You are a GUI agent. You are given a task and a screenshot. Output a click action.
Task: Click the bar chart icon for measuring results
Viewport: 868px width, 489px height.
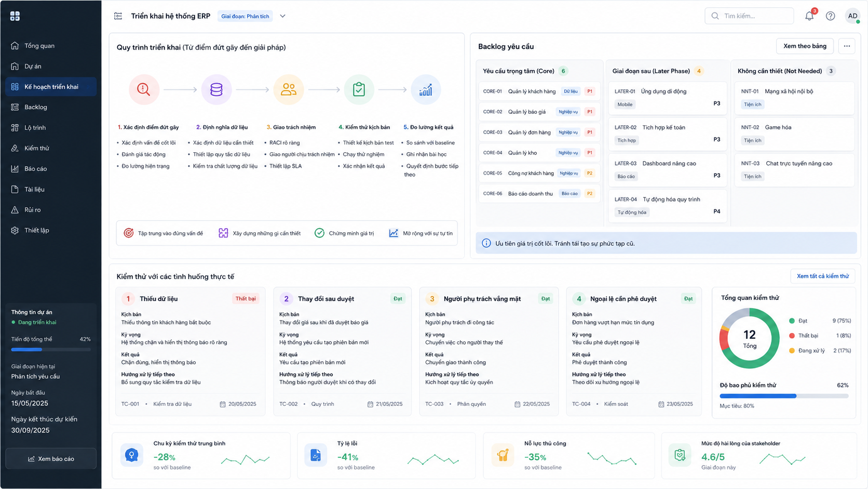[x=426, y=89]
